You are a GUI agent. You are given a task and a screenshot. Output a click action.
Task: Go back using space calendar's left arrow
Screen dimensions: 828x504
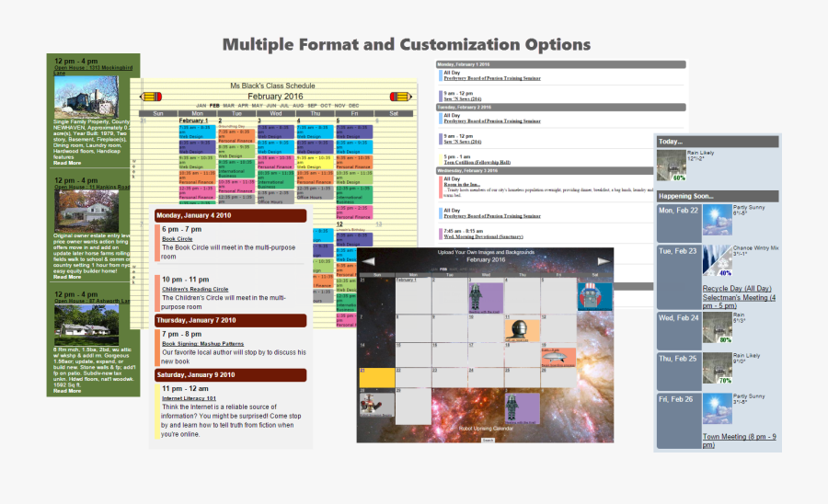368,261
